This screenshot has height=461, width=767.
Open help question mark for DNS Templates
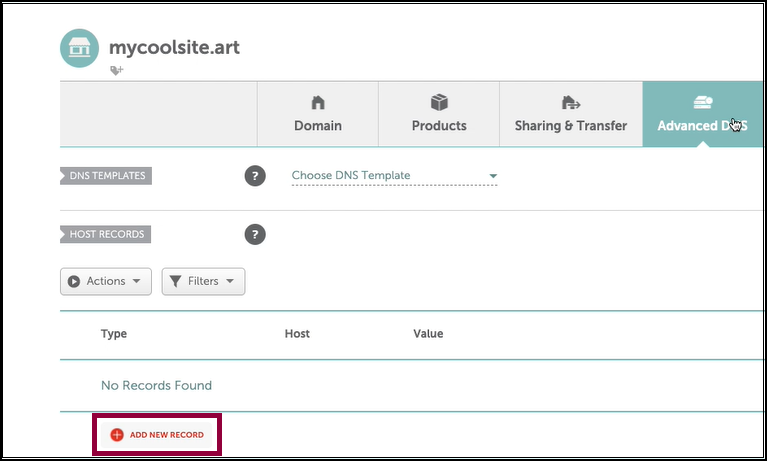pos(255,176)
